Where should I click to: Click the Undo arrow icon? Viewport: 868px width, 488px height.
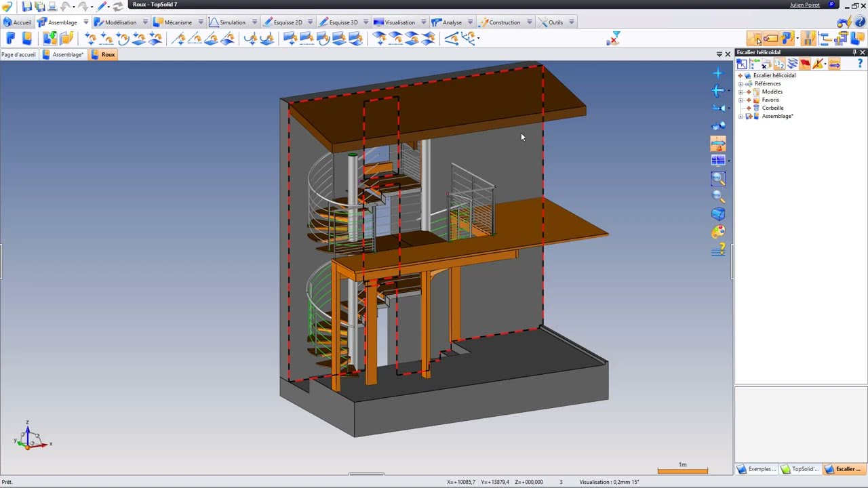(x=66, y=6)
